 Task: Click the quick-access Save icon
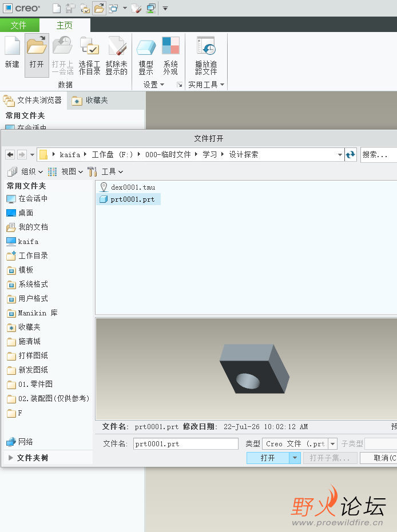click(x=70, y=8)
